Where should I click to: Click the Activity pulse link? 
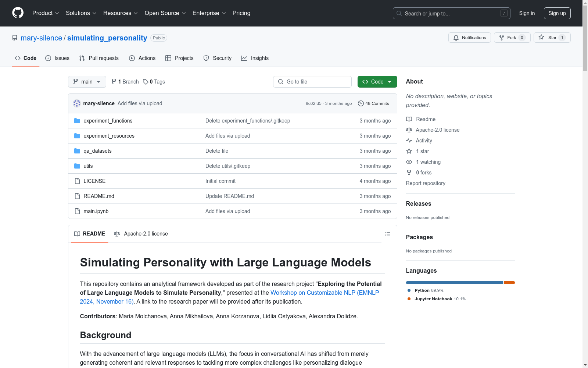(424, 141)
